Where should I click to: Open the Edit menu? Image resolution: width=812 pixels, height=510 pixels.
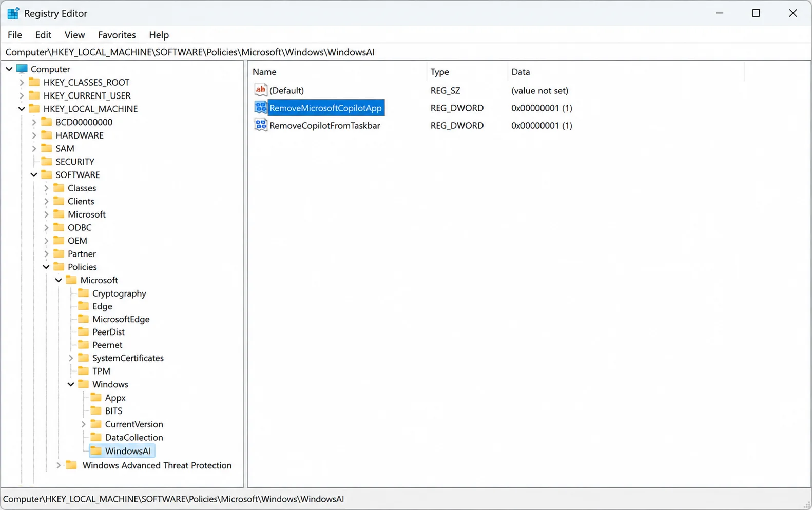coord(43,35)
